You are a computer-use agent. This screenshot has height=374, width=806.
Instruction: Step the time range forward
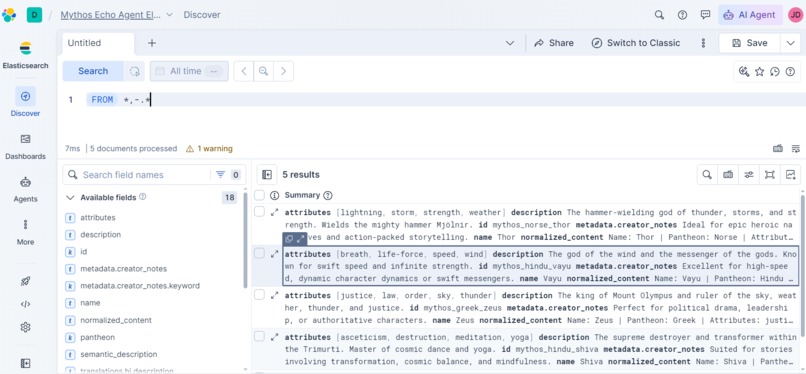coord(283,71)
